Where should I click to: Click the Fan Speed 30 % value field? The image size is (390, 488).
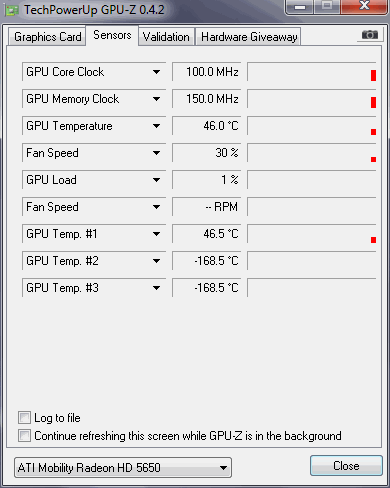click(207, 153)
